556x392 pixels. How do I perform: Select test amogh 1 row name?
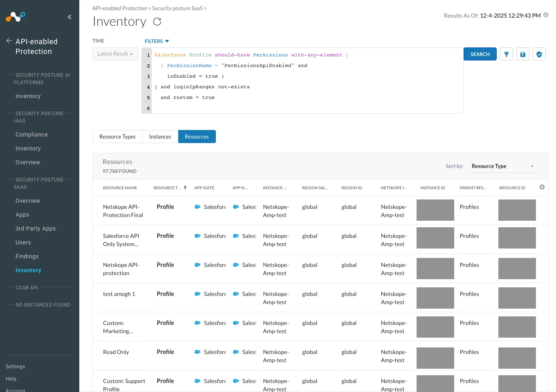[x=119, y=294]
